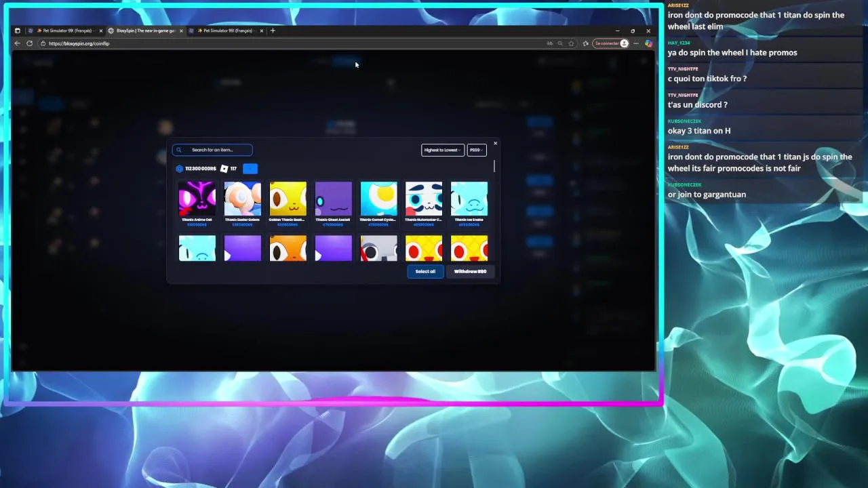868x488 pixels.
Task: Focus the Search for an item field
Action: (212, 150)
